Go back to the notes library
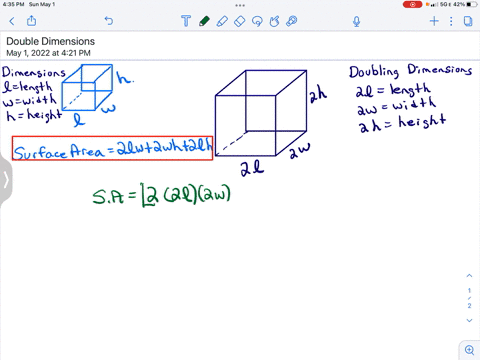 point(12,21)
